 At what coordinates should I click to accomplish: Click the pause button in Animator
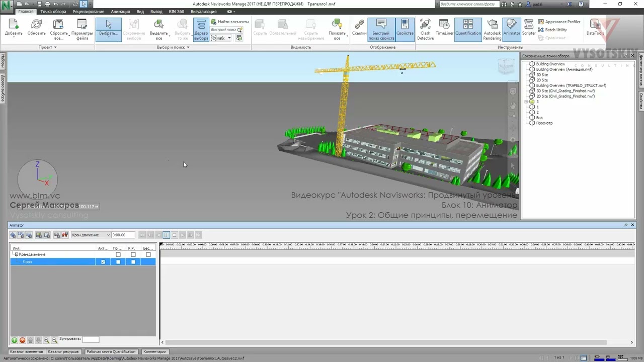pos(166,235)
